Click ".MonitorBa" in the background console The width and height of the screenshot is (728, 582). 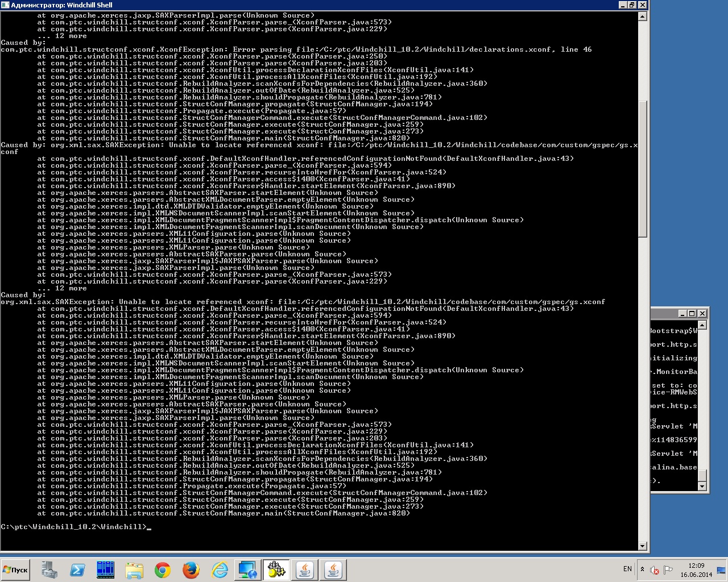tap(674, 372)
